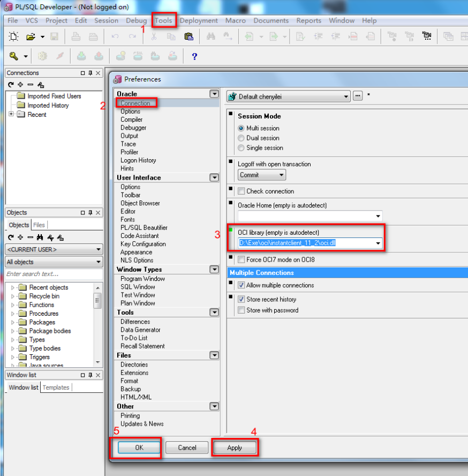468x476 pixels.
Task: Click the Paste clipboard icon
Action: (188, 37)
